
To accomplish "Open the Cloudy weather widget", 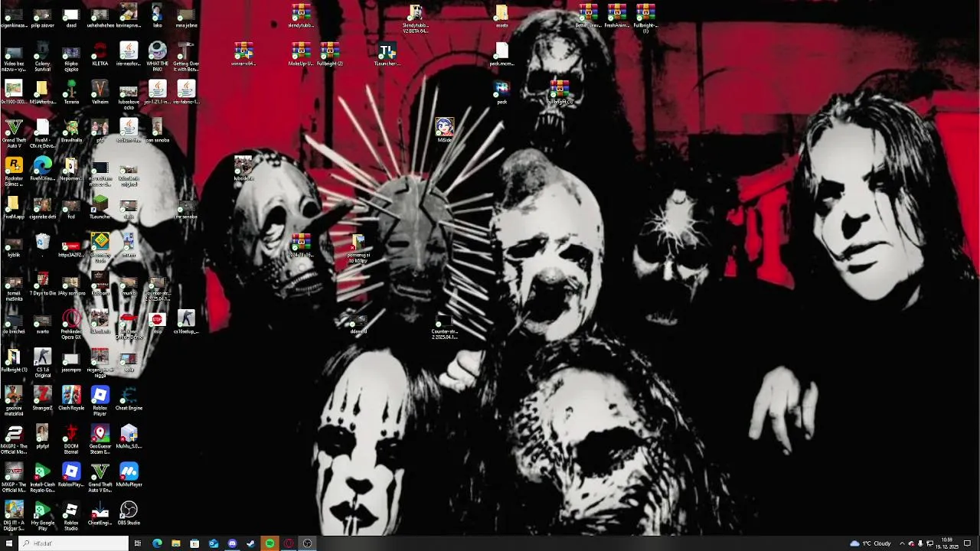I will pyautogui.click(x=871, y=543).
